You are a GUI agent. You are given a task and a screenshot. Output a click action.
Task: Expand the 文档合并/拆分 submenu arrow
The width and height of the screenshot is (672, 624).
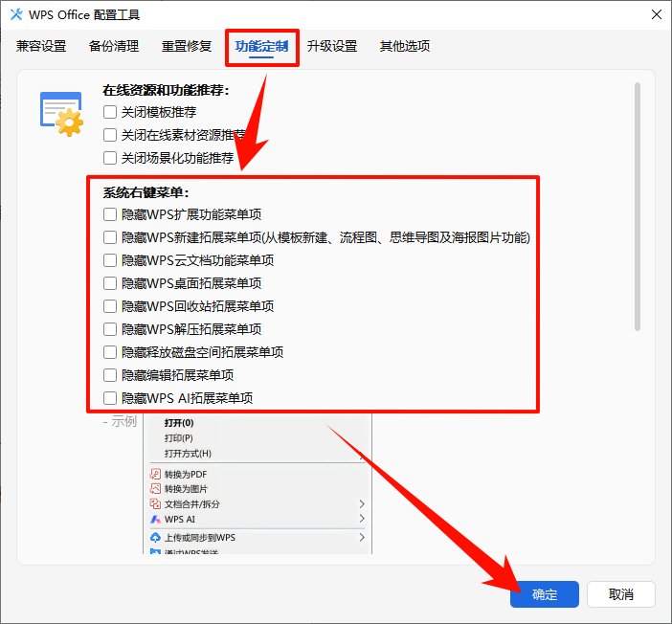pyautogui.click(x=362, y=503)
